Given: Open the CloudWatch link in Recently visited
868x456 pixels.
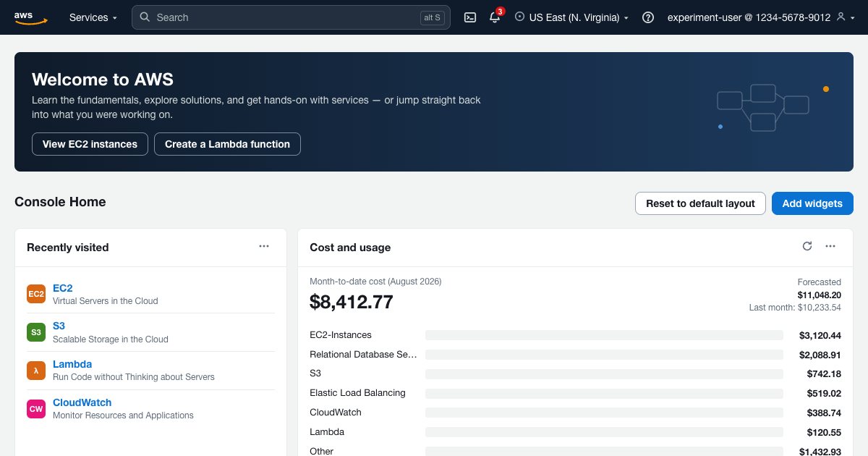Looking at the screenshot, I should click(x=82, y=403).
